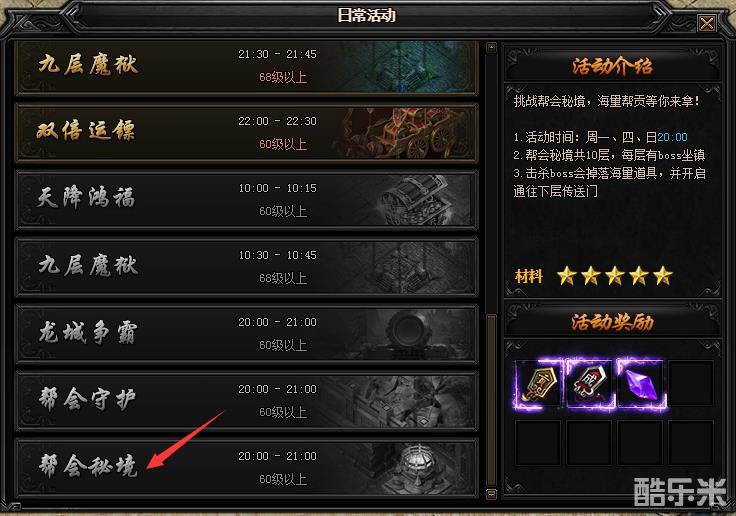Open the 龙城争霸 activity entry
The height and width of the screenshot is (516, 736).
tap(247, 334)
